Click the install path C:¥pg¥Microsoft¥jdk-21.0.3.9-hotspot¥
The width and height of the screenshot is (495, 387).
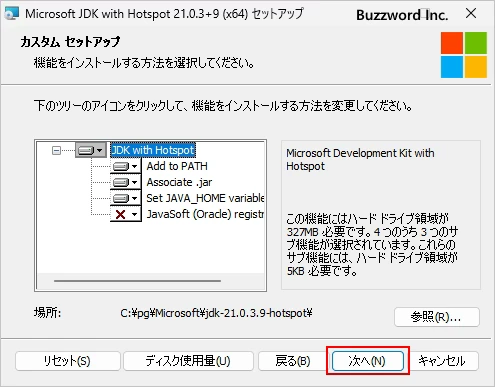(x=216, y=313)
